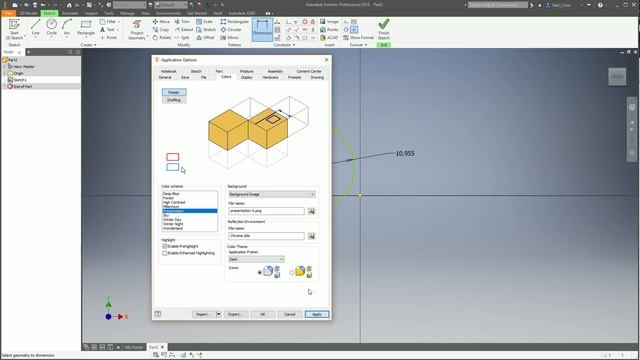Open the Background type dropdown
The image size is (640, 360).
pyautogui.click(x=272, y=194)
